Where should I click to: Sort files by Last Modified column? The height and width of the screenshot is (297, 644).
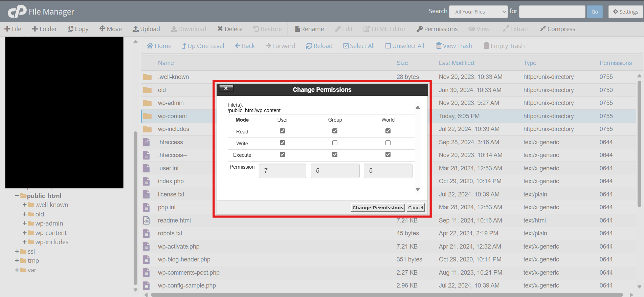click(x=456, y=63)
